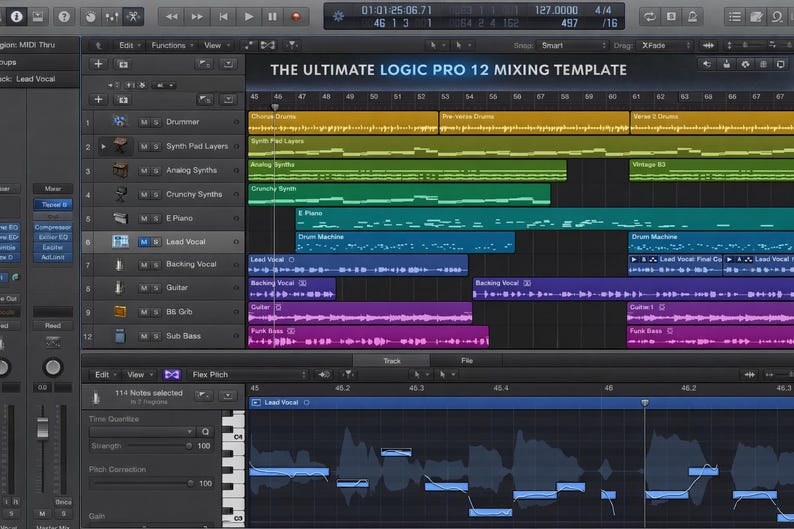The height and width of the screenshot is (529, 794).
Task: Click the channel strip volume fader
Action: pyautogui.click(x=43, y=428)
